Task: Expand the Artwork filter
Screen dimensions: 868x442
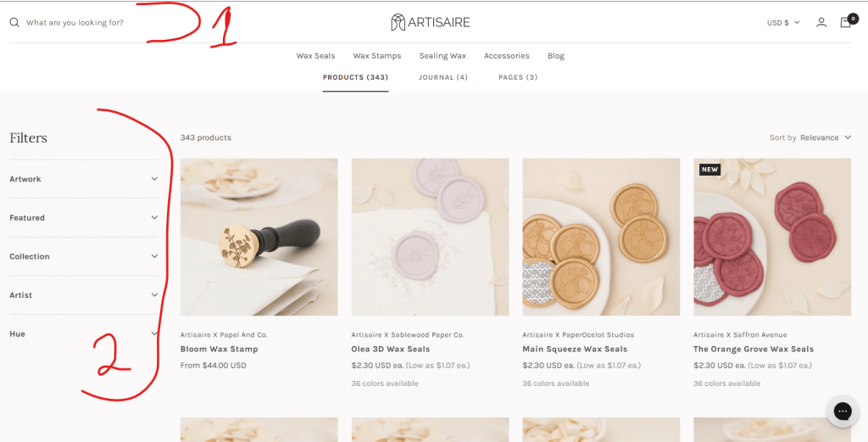Action: pos(84,179)
